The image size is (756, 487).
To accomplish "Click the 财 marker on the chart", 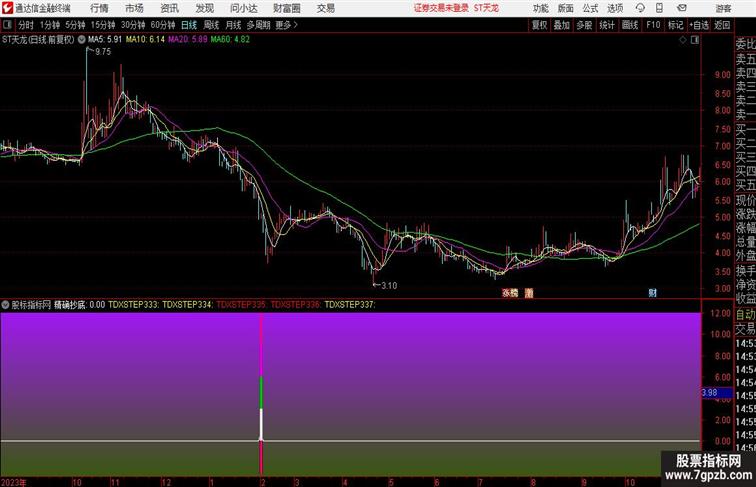I will click(652, 293).
